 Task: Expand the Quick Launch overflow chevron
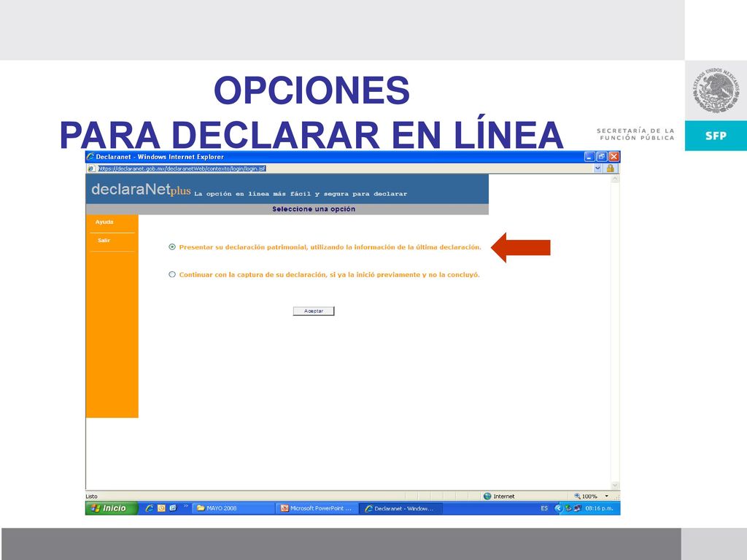click(186, 506)
